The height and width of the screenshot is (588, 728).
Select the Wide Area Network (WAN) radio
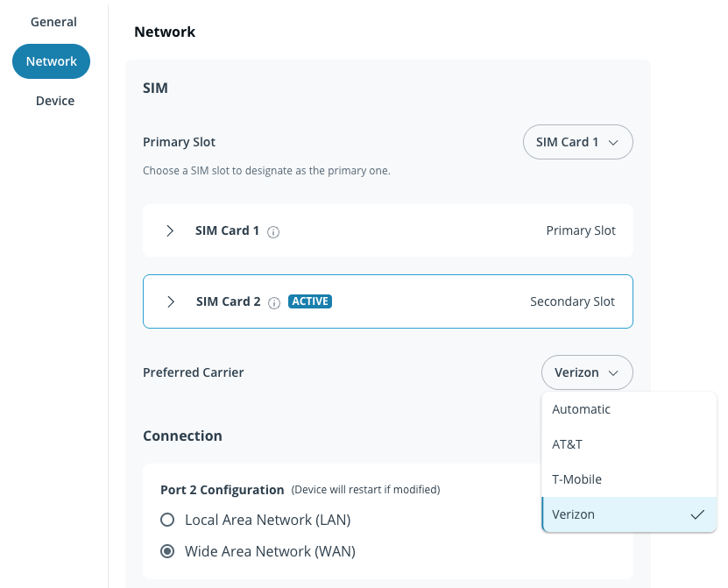[x=167, y=551]
